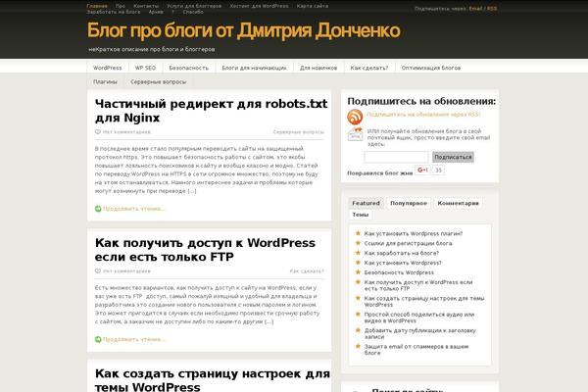Screen dimensions: 588x392
Task: Switch to Темы sidebar tab
Action: click(x=361, y=215)
